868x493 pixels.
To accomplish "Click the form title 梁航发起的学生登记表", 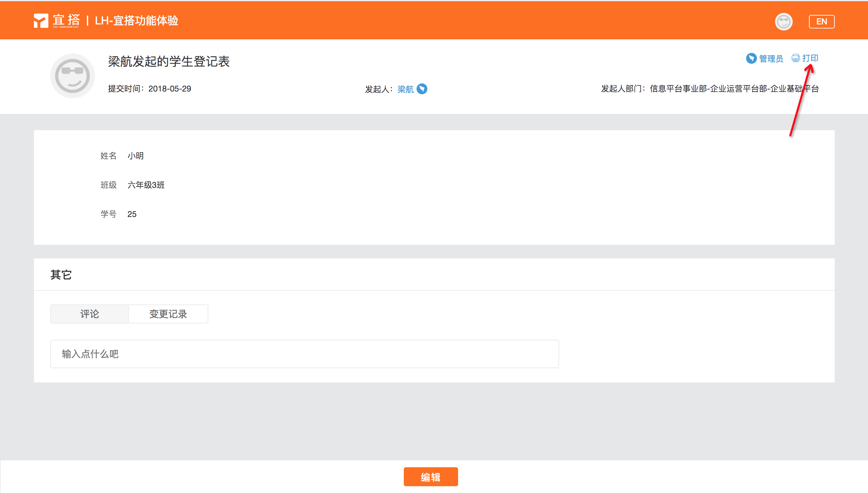I will [169, 62].
